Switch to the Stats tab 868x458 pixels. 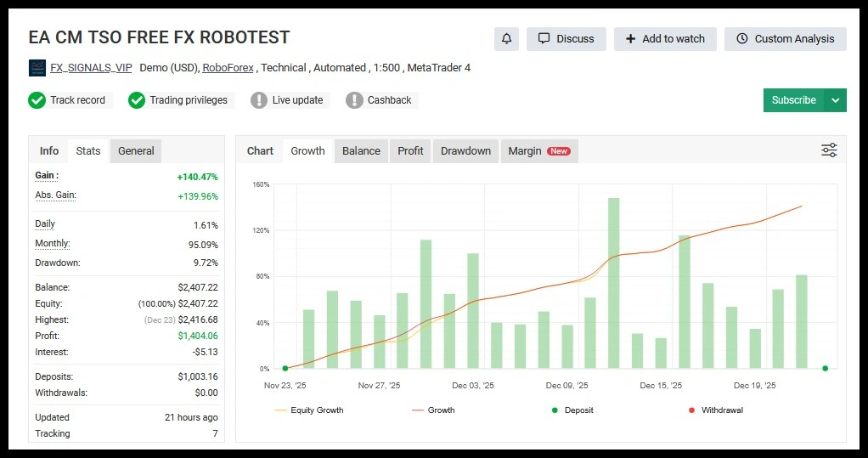coord(88,151)
